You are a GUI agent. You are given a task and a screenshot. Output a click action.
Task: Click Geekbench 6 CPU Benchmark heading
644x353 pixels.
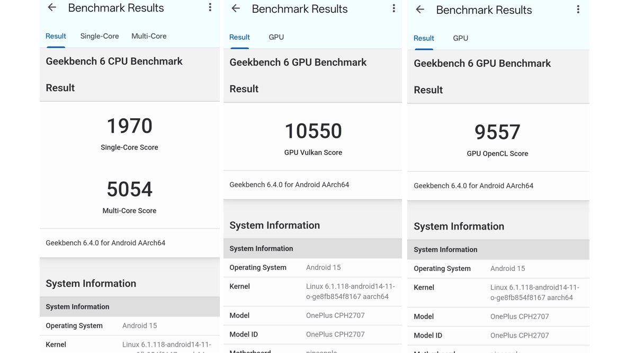click(x=114, y=61)
